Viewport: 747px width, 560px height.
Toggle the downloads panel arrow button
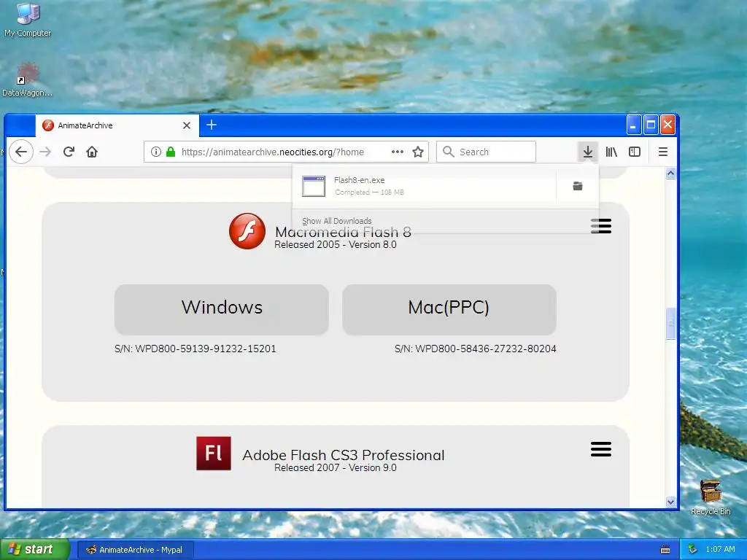pos(587,152)
